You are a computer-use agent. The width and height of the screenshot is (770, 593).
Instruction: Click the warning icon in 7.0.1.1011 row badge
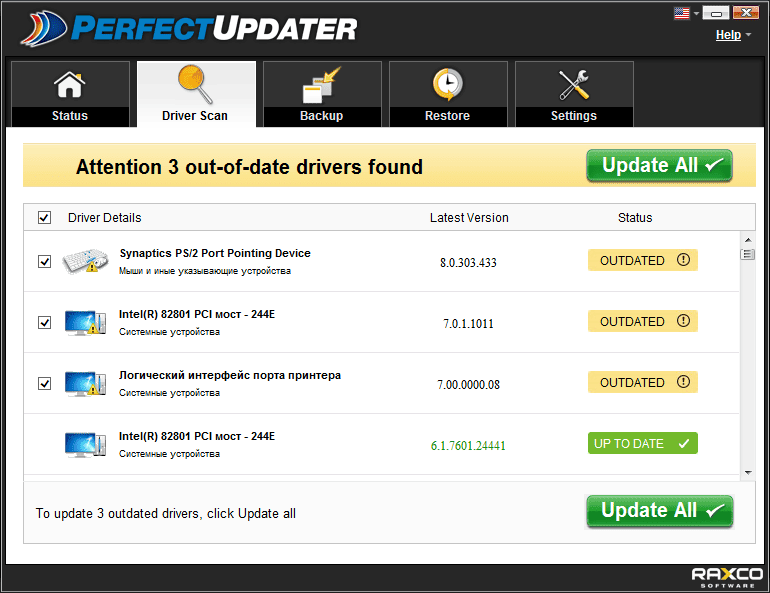(683, 321)
